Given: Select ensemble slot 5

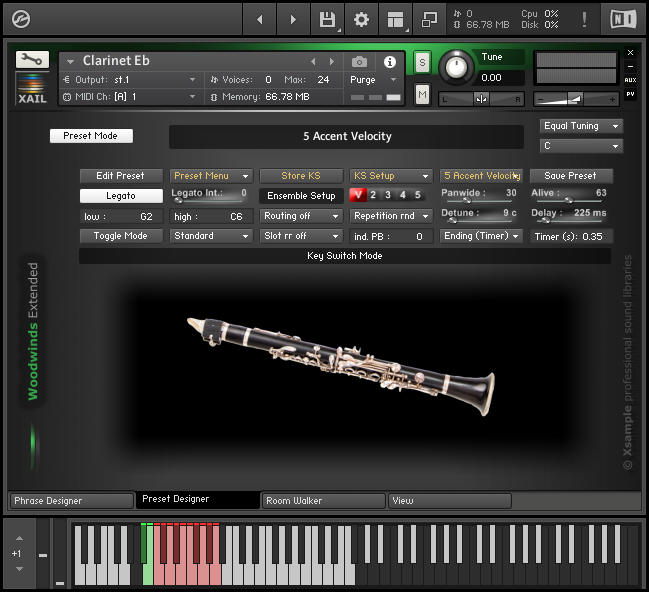Looking at the screenshot, I should tap(418, 195).
